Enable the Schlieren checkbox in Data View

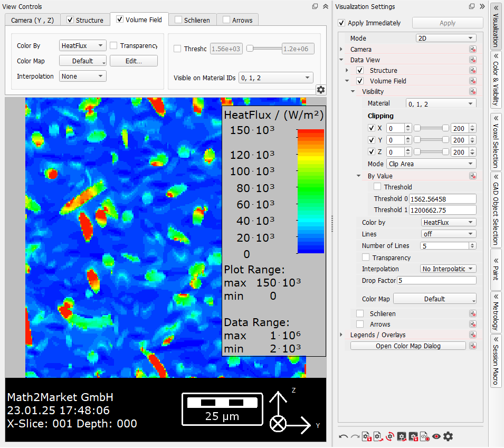(x=360, y=313)
